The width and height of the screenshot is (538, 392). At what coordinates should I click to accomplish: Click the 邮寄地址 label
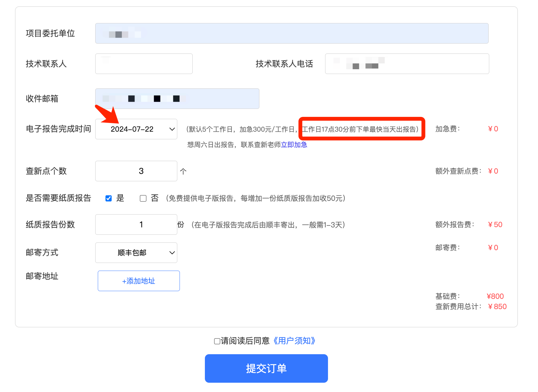pos(42,276)
